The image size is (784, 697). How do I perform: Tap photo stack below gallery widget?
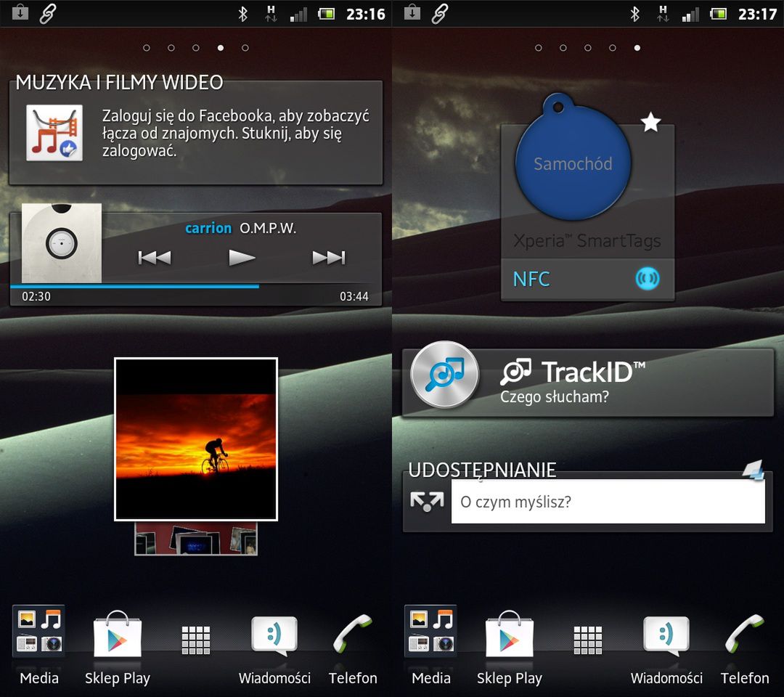[196, 539]
